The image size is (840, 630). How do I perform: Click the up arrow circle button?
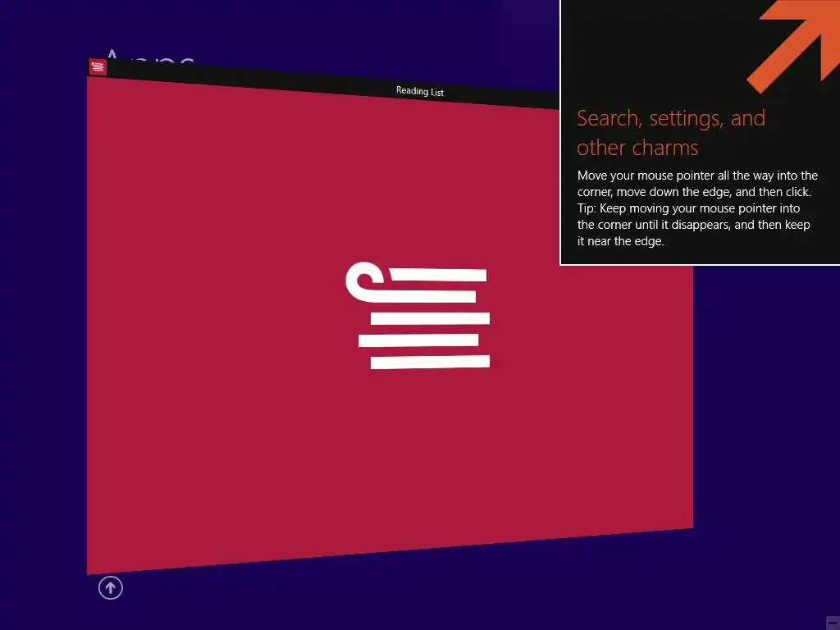coord(111,587)
